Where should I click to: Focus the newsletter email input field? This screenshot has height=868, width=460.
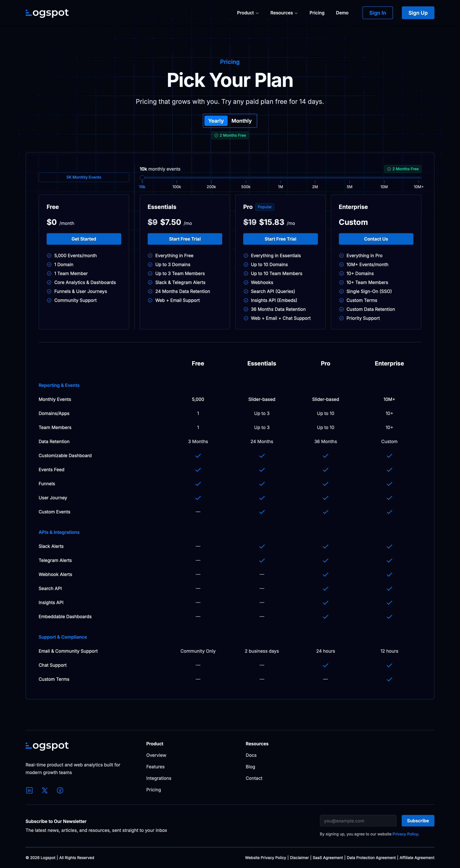358,821
